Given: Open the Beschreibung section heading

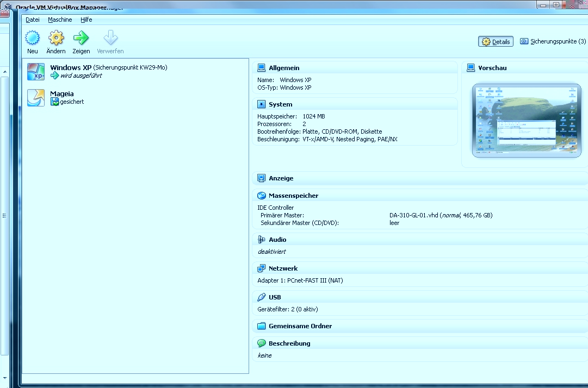Looking at the screenshot, I should click(289, 343).
